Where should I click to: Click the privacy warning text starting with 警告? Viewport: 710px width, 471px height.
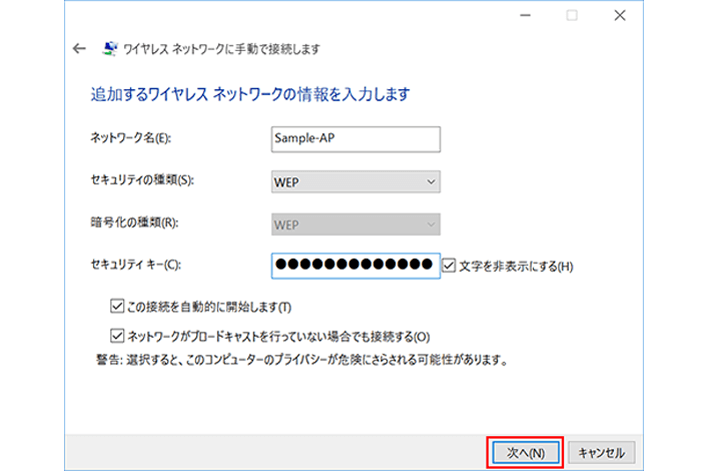[300, 358]
